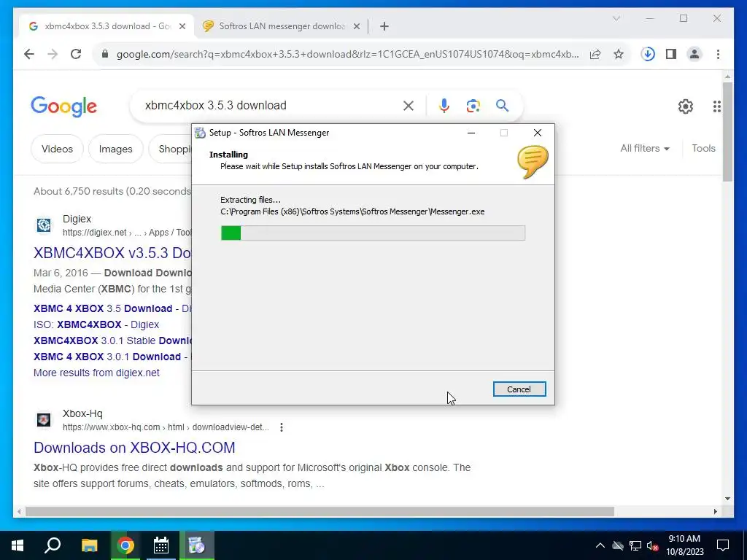Show more results from digiex.net
Screen dimensions: 747x560
click(97, 373)
